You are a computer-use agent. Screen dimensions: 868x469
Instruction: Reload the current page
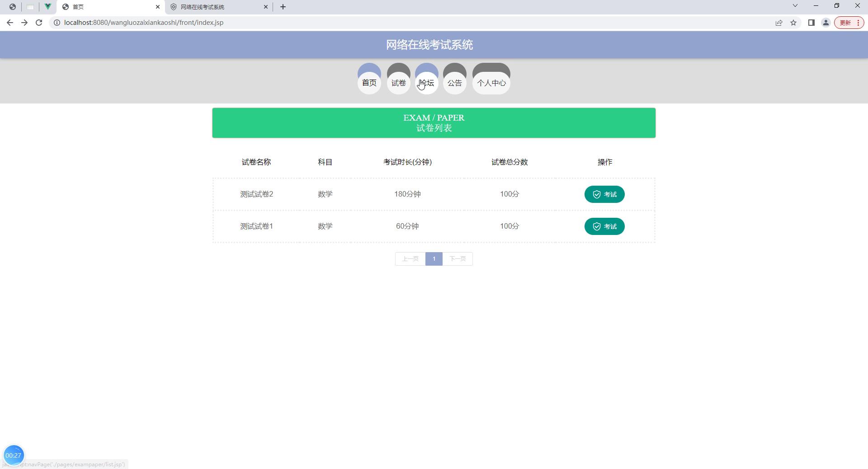pos(39,23)
